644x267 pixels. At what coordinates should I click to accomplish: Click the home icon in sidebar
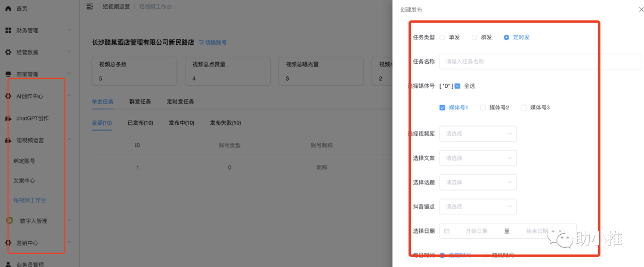click(8, 8)
